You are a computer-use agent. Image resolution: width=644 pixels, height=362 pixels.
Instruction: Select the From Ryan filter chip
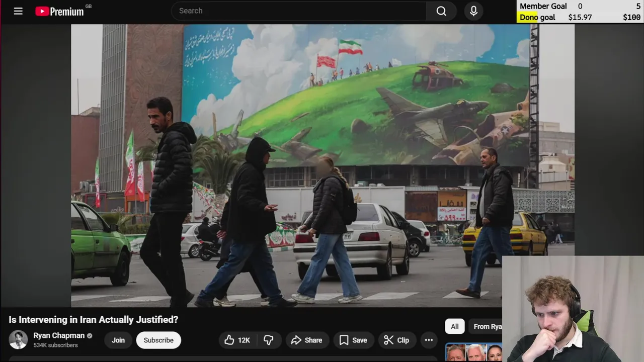click(486, 326)
